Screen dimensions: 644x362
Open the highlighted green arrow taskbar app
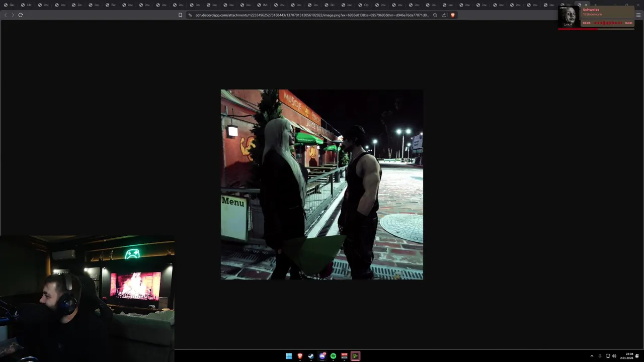(355, 356)
